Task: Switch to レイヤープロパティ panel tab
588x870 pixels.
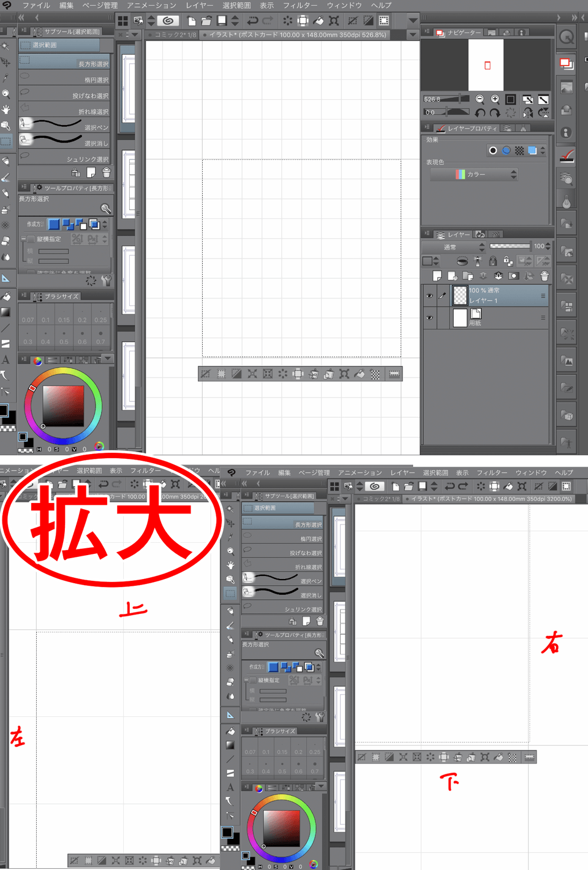Action: coord(468,129)
